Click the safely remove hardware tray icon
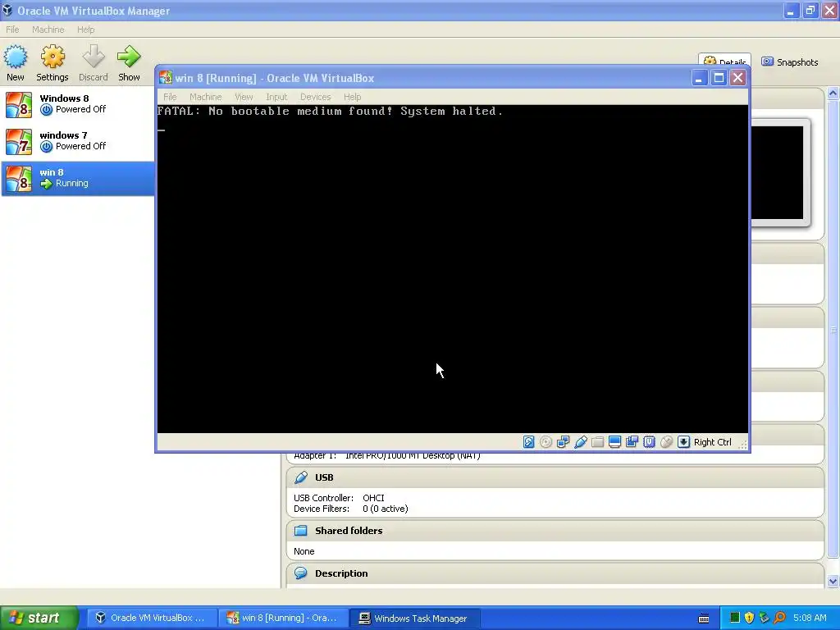Image resolution: width=840 pixels, height=630 pixels. pyautogui.click(x=764, y=618)
